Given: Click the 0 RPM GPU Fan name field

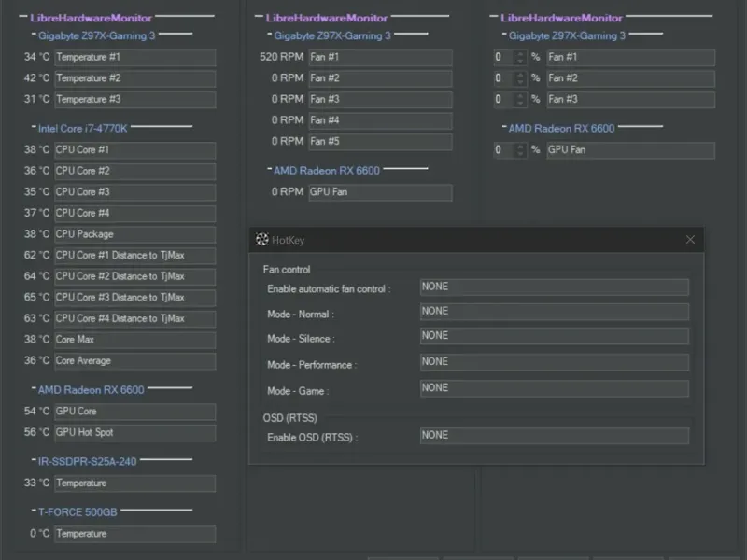Looking at the screenshot, I should point(380,192).
